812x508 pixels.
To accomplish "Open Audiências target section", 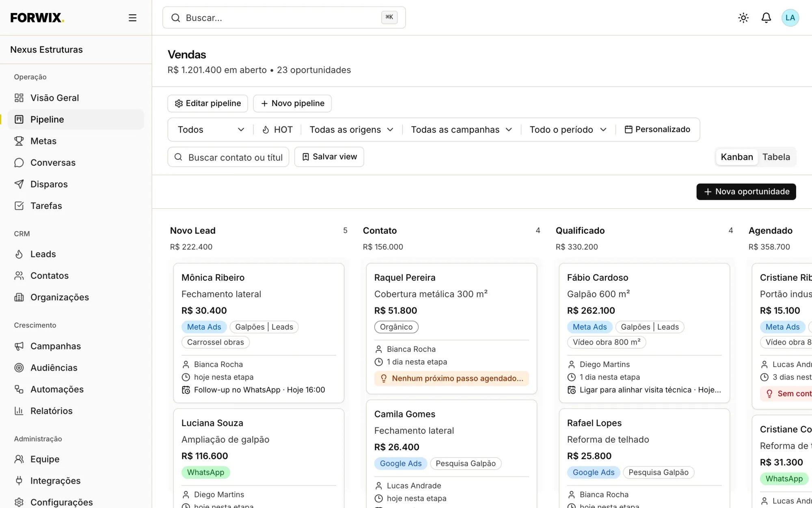I will coord(76,368).
